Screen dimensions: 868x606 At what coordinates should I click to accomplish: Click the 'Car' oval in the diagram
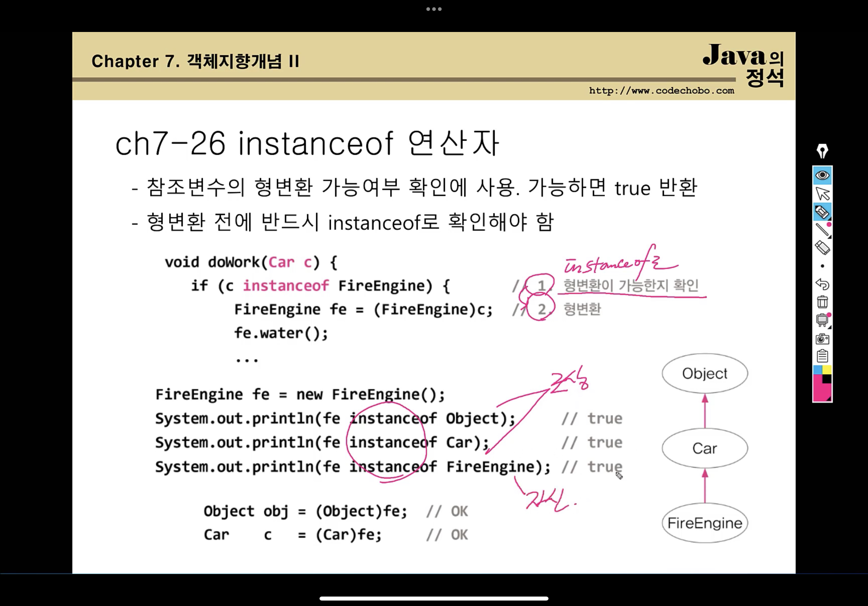(x=705, y=448)
